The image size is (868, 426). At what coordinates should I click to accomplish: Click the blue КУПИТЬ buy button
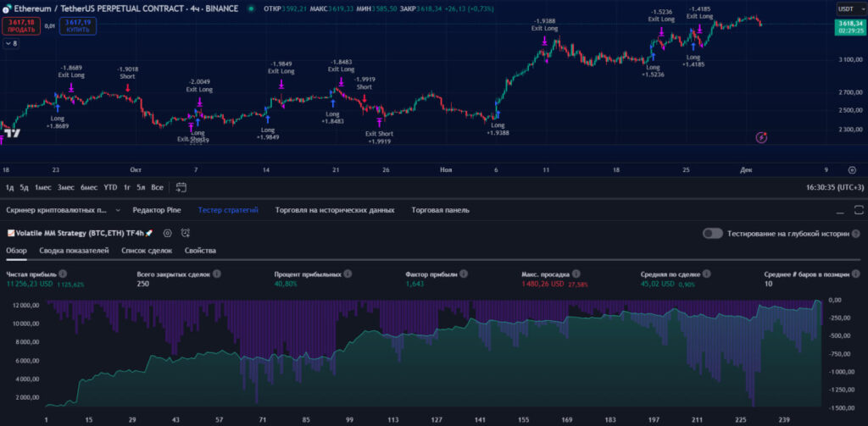77,25
